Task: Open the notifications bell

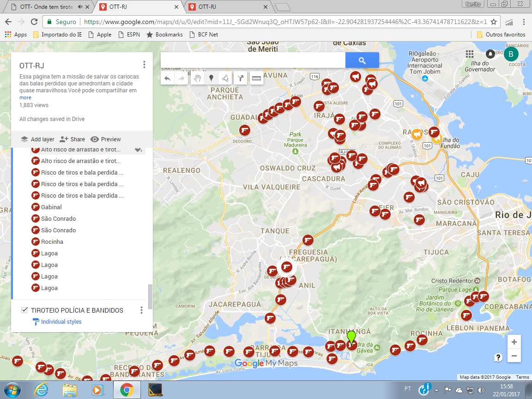Action: pos(490,54)
